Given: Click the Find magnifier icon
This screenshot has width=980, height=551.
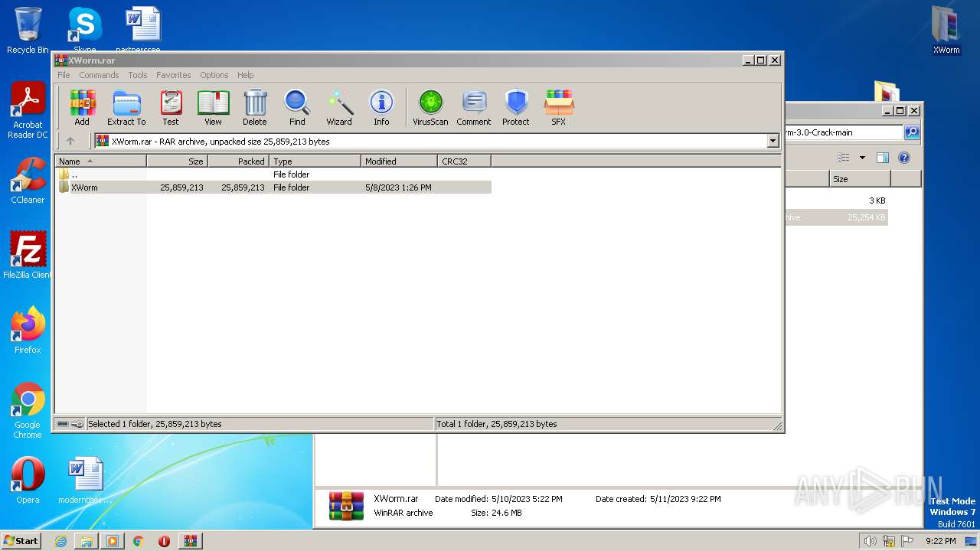Looking at the screenshot, I should 297,107.
